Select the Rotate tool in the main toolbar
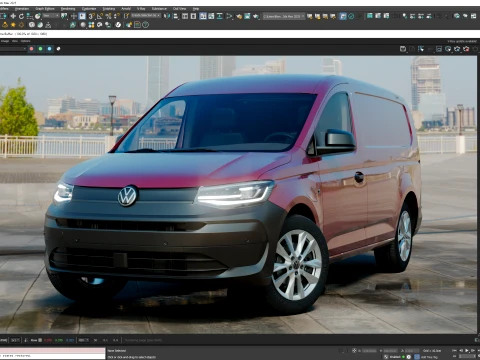Screen dimensions: 480x360 (21, 16)
